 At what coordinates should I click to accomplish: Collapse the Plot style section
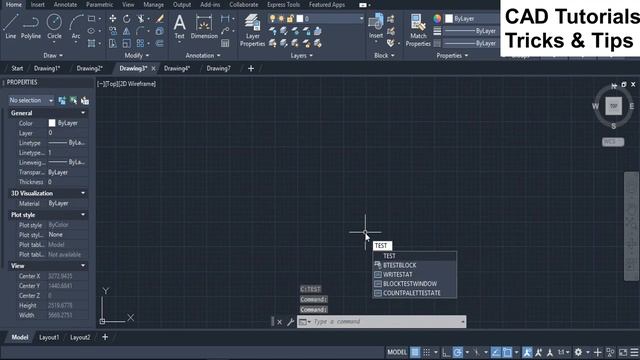(x=83, y=215)
